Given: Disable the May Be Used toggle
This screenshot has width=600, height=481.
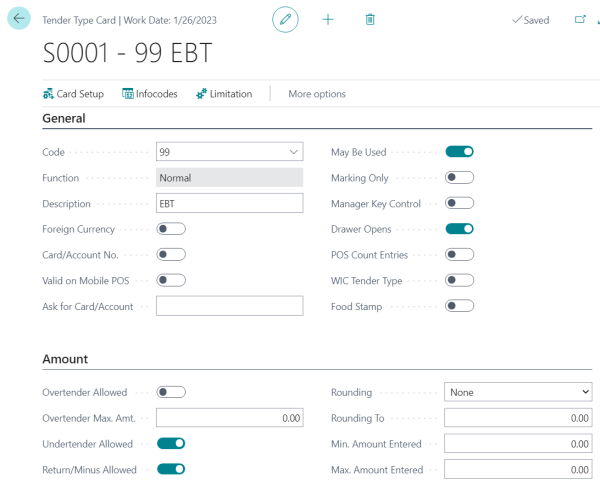Looking at the screenshot, I should tap(460, 152).
